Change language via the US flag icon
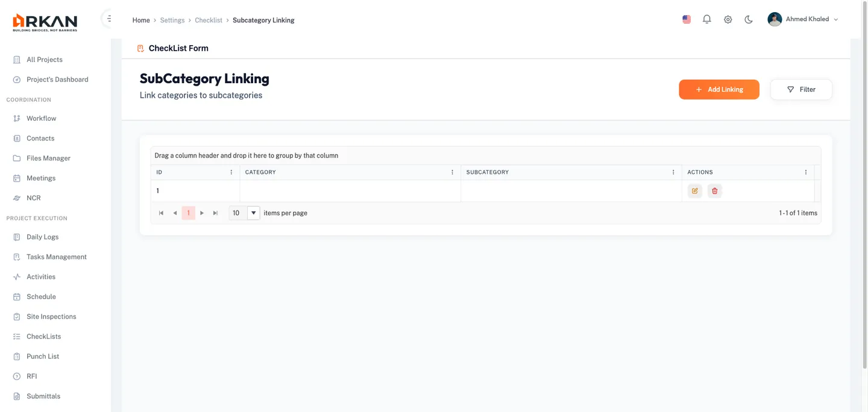 [686, 19]
